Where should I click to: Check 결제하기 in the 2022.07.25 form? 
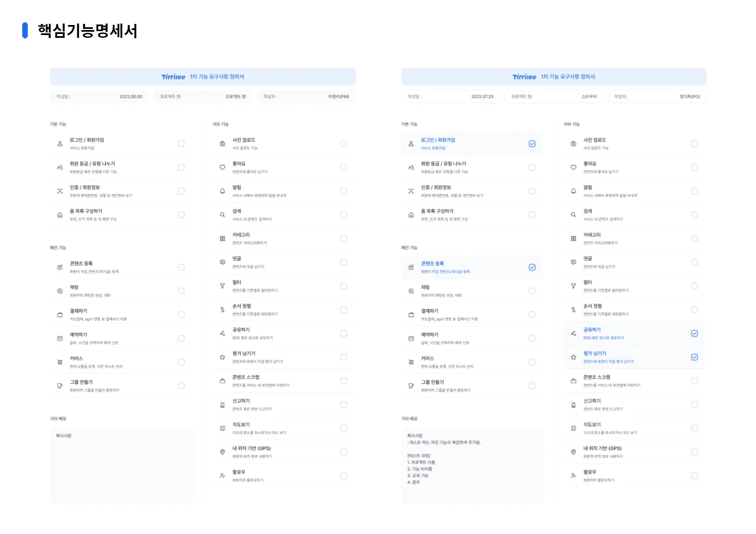[x=532, y=315]
